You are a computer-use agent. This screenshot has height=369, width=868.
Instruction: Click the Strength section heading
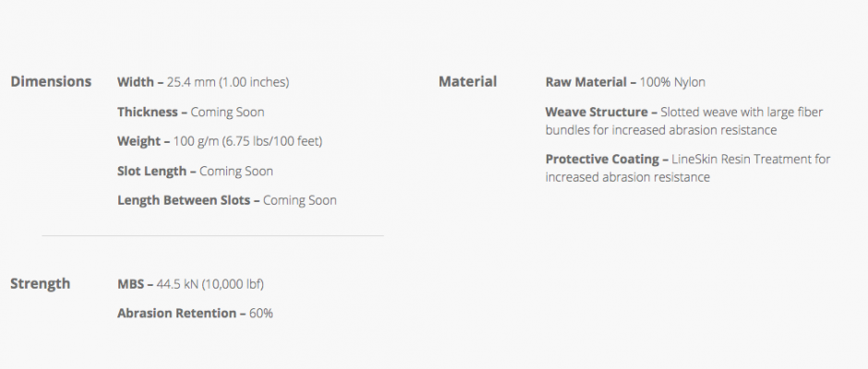click(x=40, y=283)
